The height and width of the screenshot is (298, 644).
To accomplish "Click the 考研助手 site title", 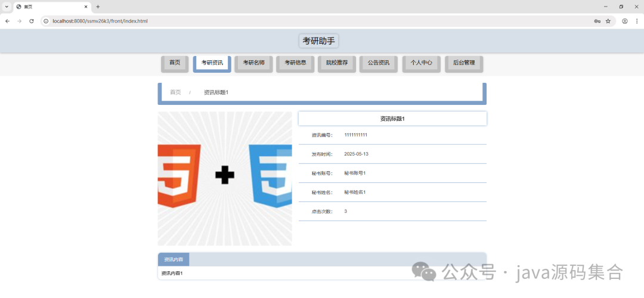I will tap(318, 41).
